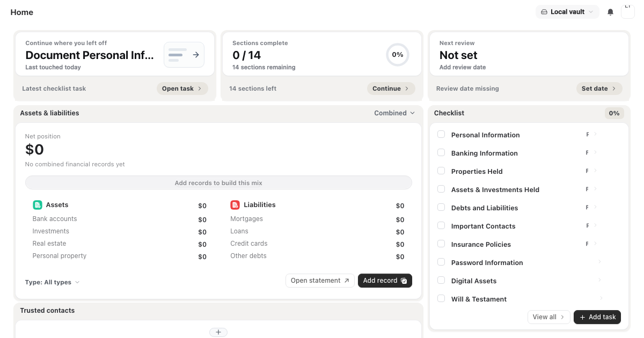Click the Add task button
Viewport: 644px width, 338px height.
[x=597, y=317]
